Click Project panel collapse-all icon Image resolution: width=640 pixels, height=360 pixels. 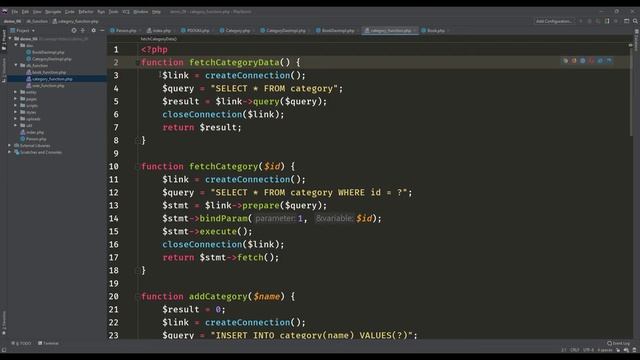(x=83, y=30)
